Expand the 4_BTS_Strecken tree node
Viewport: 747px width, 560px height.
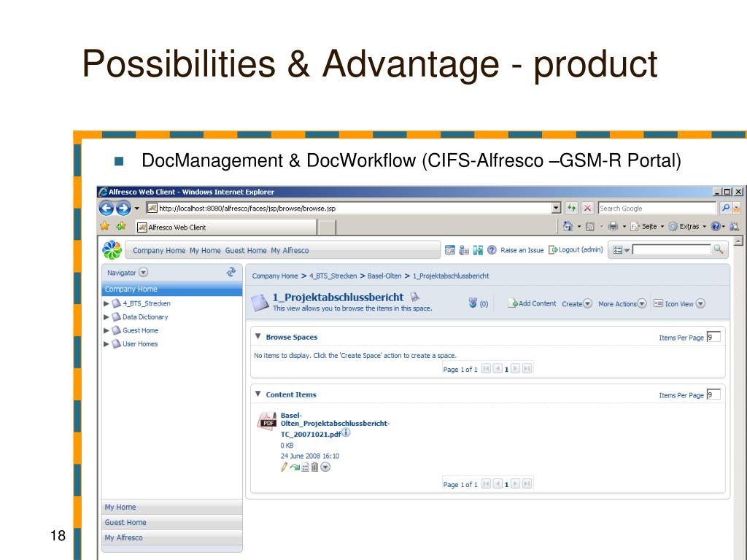click(x=107, y=303)
